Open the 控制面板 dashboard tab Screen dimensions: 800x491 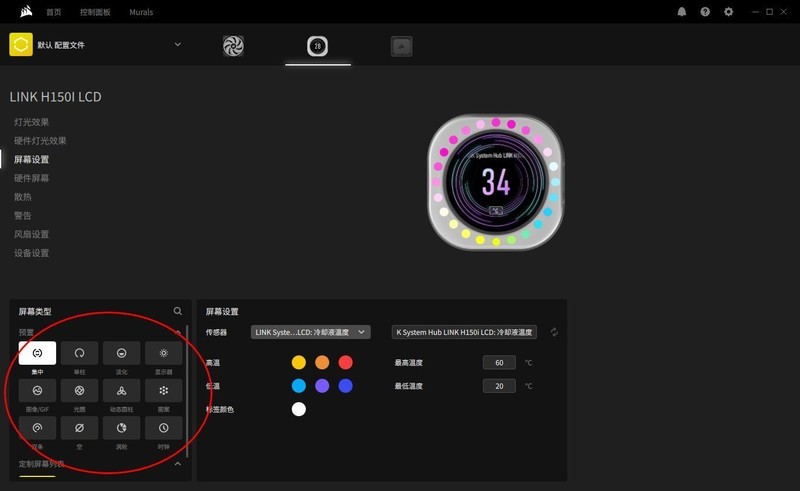(95, 12)
